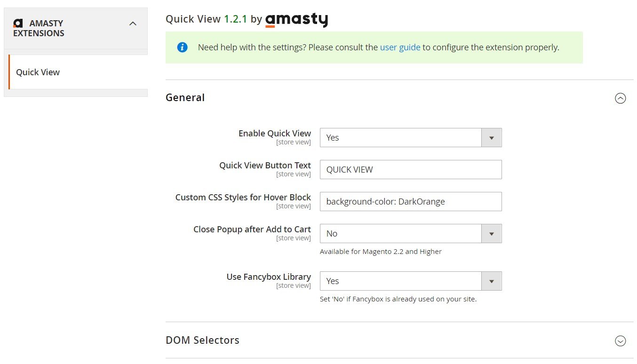Click the Close Popup dropdown arrow button
The height and width of the screenshot is (364, 637).
click(x=492, y=234)
